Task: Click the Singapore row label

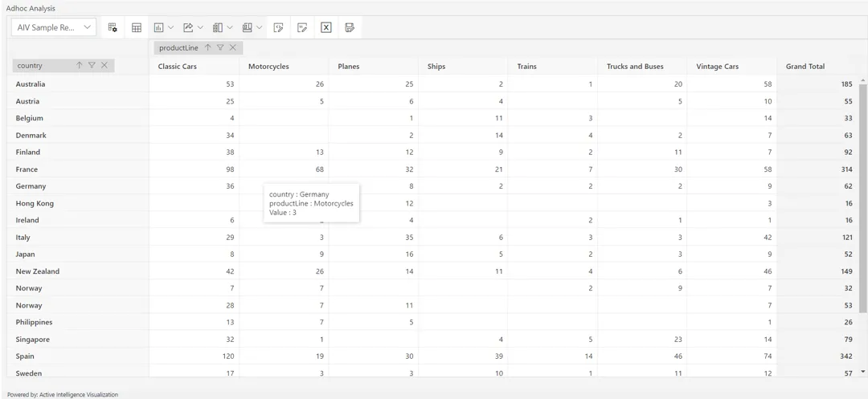Action: point(33,340)
